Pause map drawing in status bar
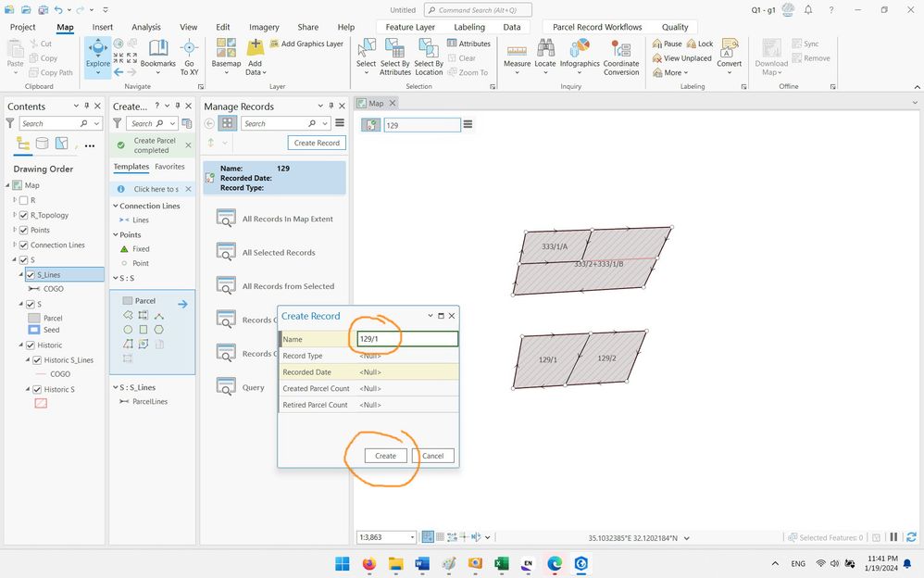Image resolution: width=924 pixels, height=578 pixels. point(893,537)
